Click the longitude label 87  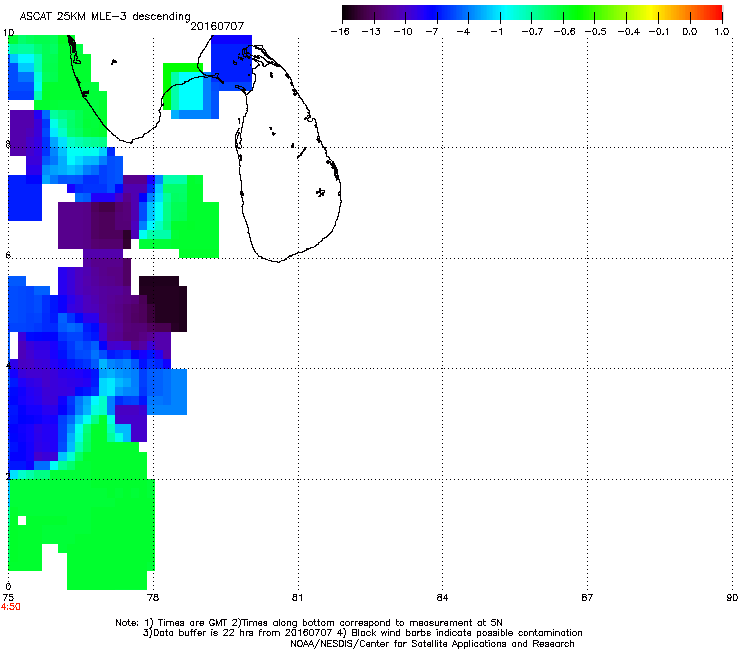587,598
